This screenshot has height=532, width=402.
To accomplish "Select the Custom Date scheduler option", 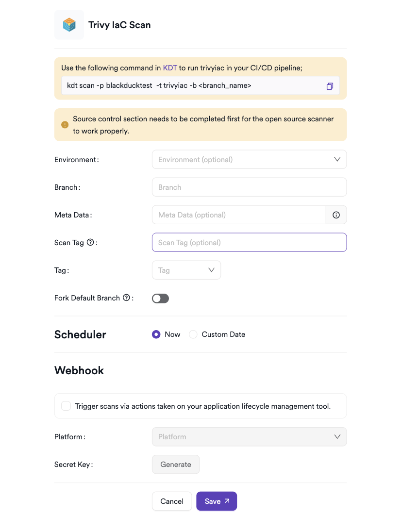I will pos(193,334).
